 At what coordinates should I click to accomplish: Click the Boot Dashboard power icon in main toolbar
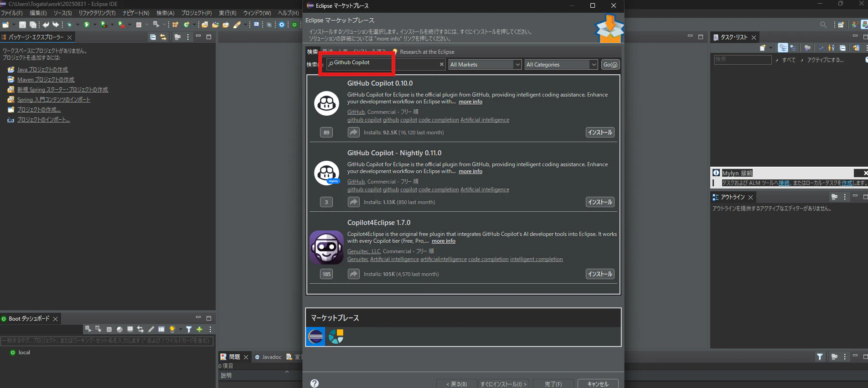294,25
